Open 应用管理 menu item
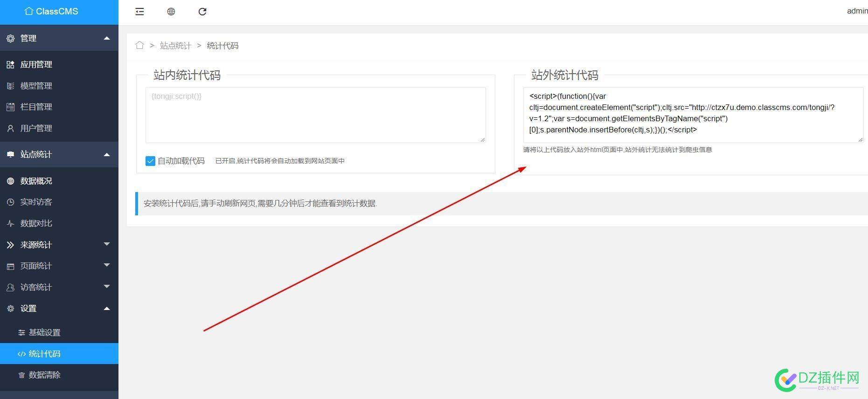 click(59, 64)
